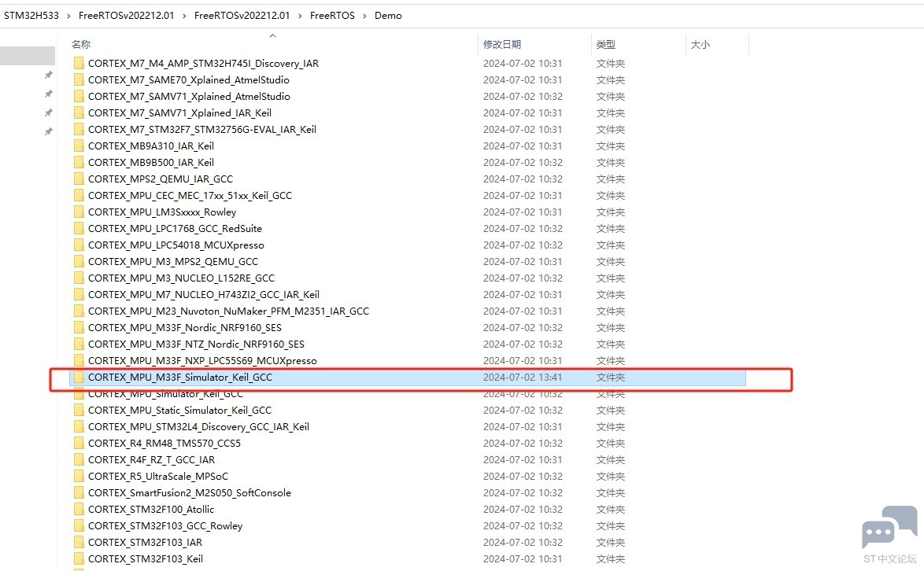This screenshot has width=924, height=571.
Task: Click modified date of CORTEX_MB9A310_IAR_Keil row
Action: [x=523, y=146]
